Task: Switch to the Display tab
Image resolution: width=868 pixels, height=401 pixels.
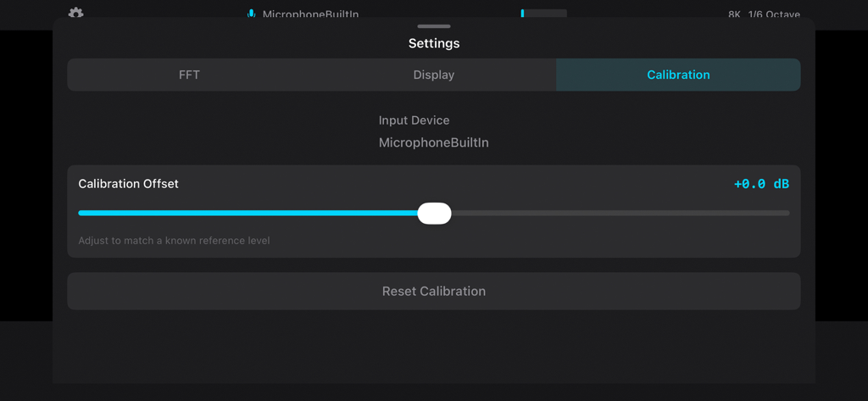Action: point(434,75)
